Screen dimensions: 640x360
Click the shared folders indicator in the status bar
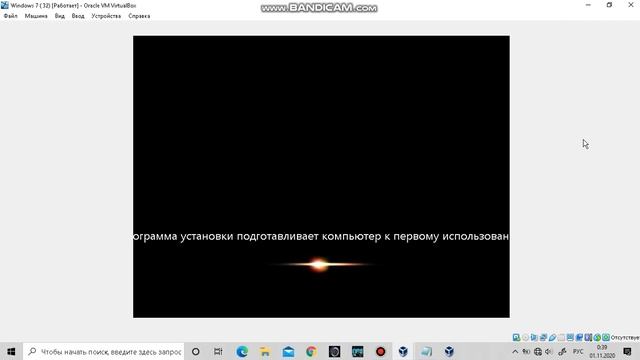[x=561, y=337]
